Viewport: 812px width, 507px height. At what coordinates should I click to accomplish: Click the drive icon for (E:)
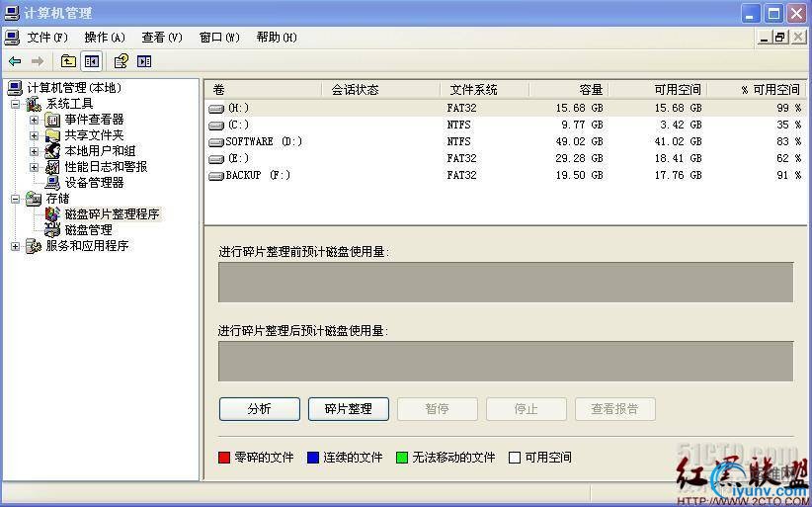tap(216, 159)
